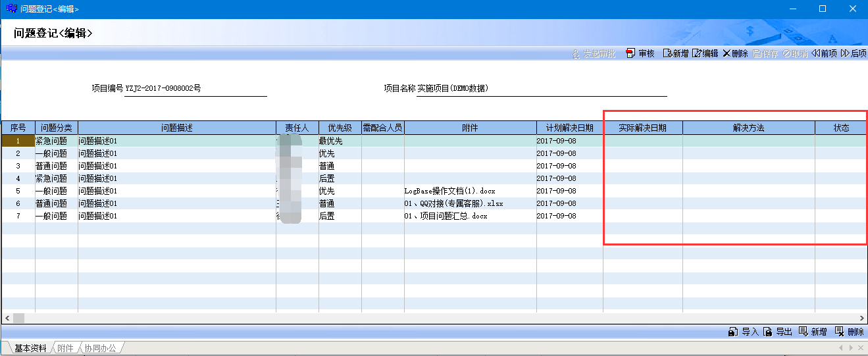Import rows using the 导入 button
Image resolution: width=868 pixels, height=356 pixels.
[x=744, y=332]
